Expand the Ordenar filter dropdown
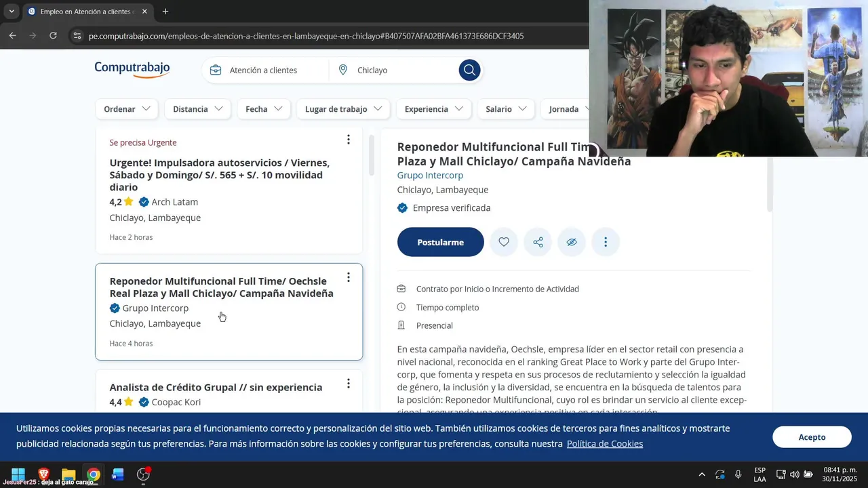The image size is (868, 488). point(127,109)
